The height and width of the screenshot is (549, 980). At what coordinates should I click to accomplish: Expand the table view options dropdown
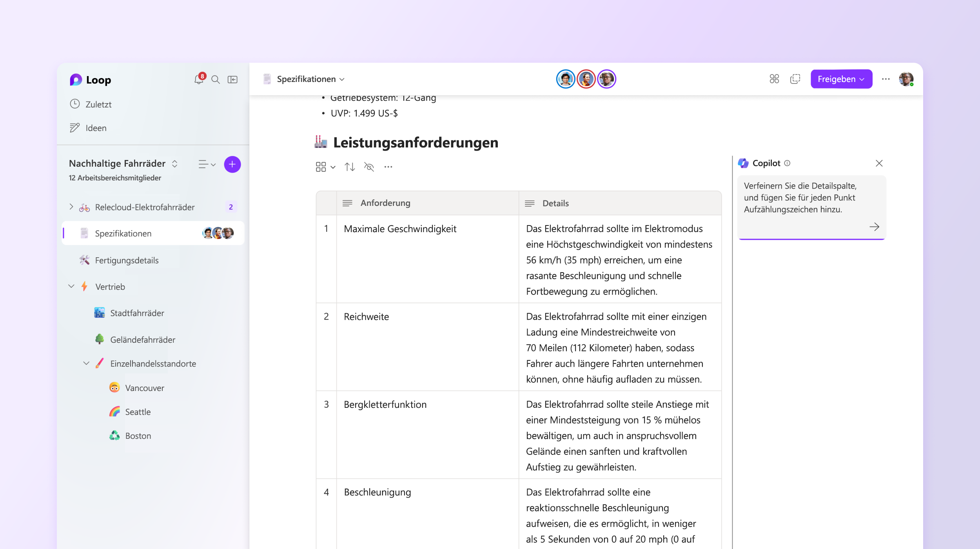tap(325, 166)
